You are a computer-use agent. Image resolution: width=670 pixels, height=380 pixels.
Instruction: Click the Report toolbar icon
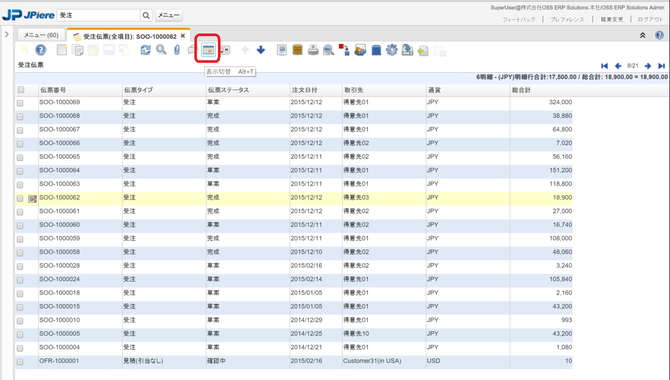point(282,50)
